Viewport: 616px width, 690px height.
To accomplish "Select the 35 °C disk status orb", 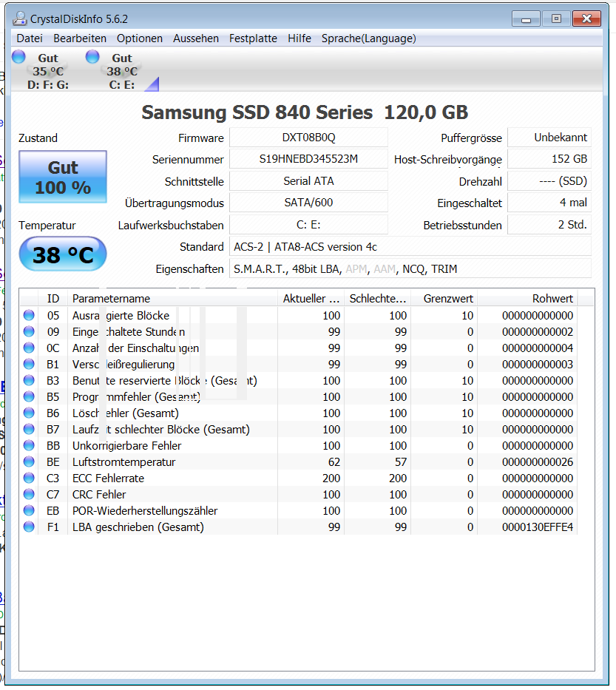I will click(x=18, y=57).
